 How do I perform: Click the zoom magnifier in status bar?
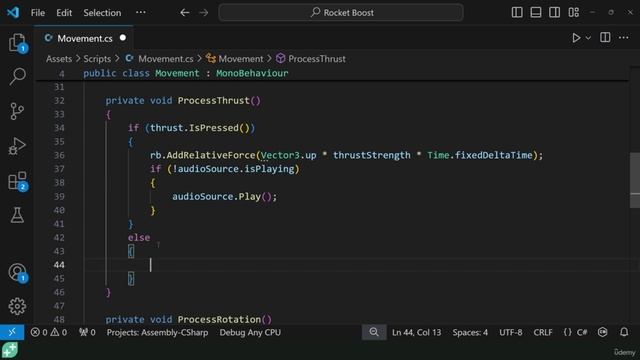(374, 332)
